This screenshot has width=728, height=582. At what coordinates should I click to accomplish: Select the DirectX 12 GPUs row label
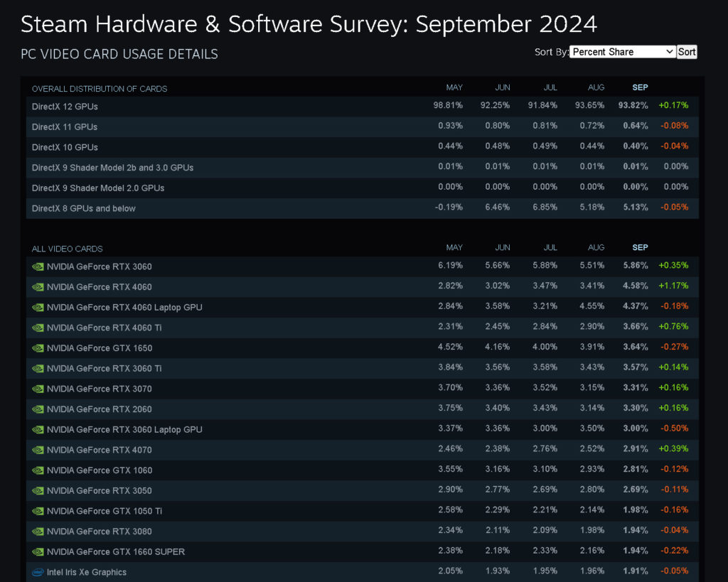65,107
